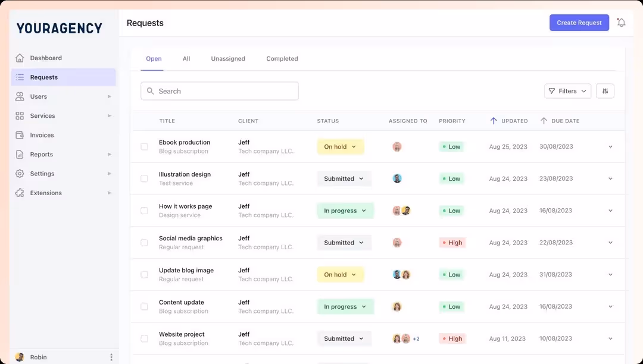Expand the Users submenu arrow
The height and width of the screenshot is (364, 643).
pyautogui.click(x=109, y=96)
